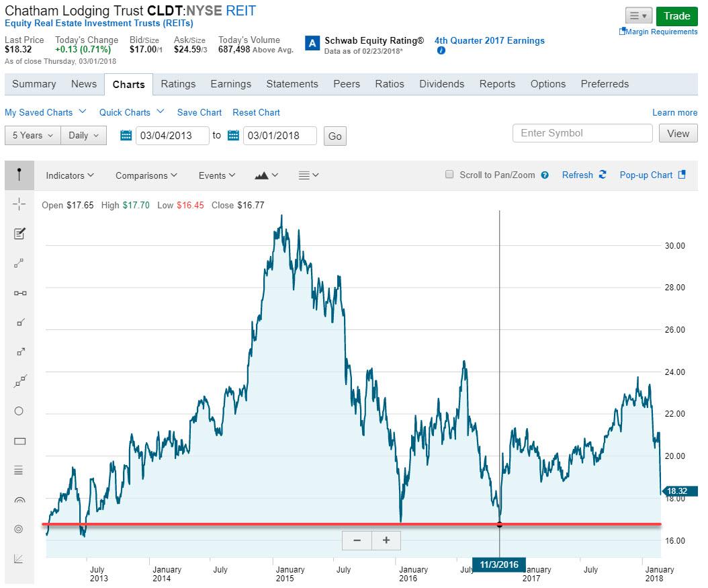Open the Learn more link
Screen dimensions: 708x588
pyautogui.click(x=674, y=112)
